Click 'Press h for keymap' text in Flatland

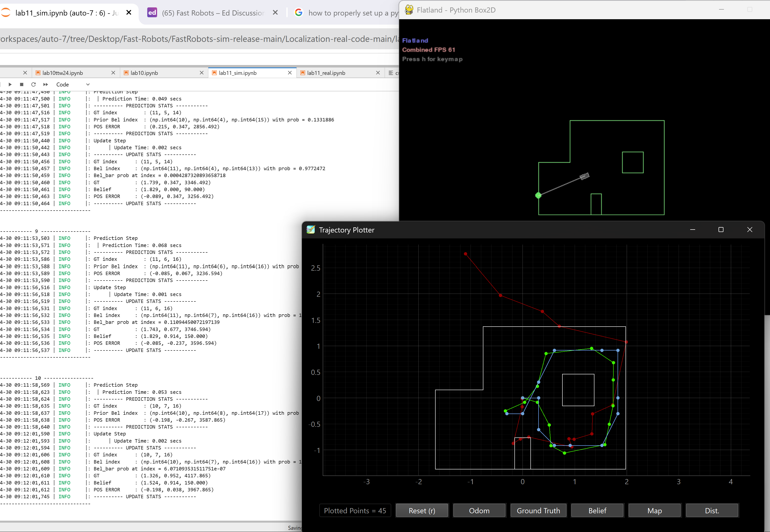[432, 59]
